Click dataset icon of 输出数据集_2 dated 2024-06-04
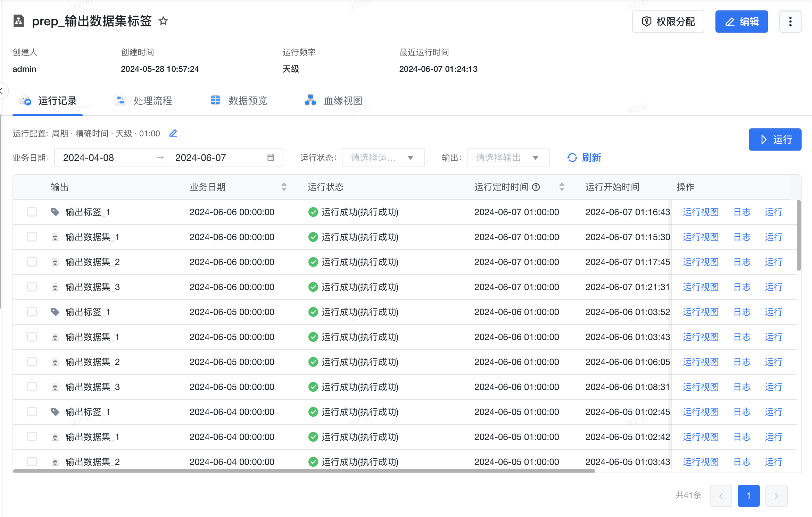Image resolution: width=812 pixels, height=517 pixels. tap(55, 462)
